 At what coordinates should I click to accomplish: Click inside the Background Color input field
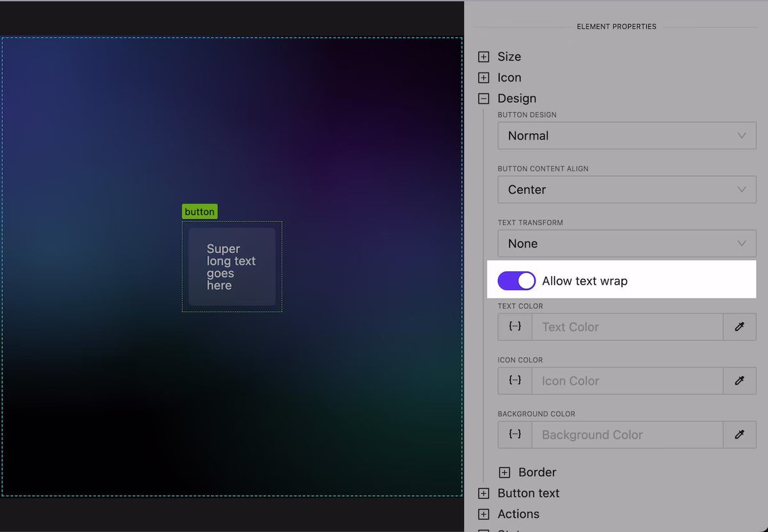point(627,435)
